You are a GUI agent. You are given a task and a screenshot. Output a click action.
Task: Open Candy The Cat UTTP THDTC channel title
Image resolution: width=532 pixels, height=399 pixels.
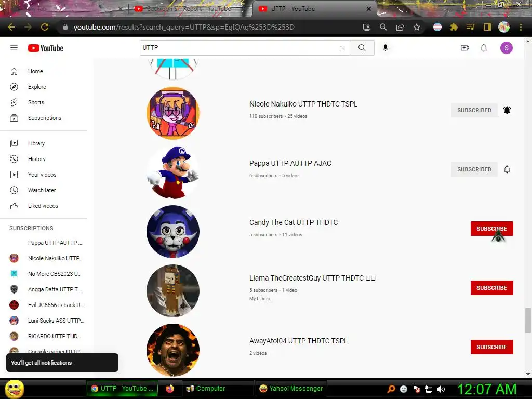(294, 222)
